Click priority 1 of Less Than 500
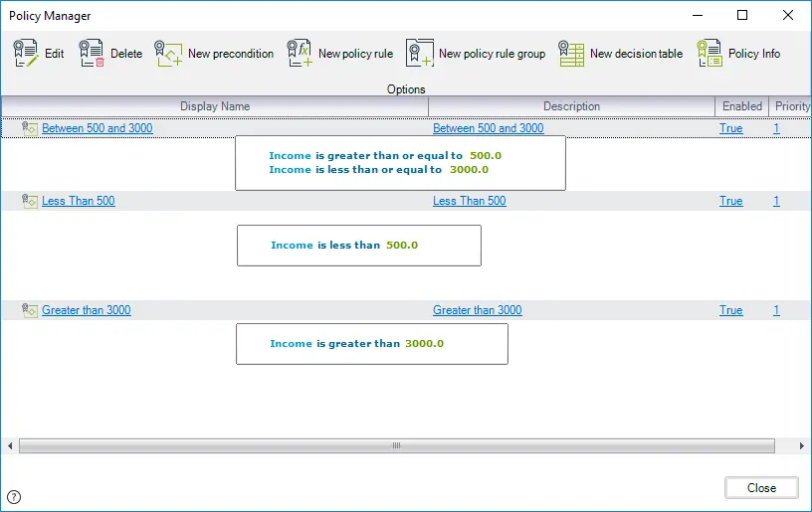 776,201
